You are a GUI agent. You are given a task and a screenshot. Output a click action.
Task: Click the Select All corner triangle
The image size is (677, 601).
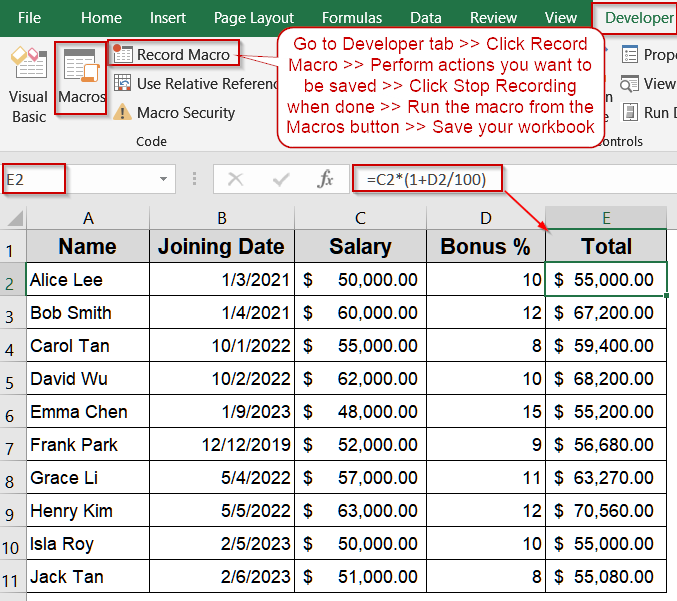14,218
